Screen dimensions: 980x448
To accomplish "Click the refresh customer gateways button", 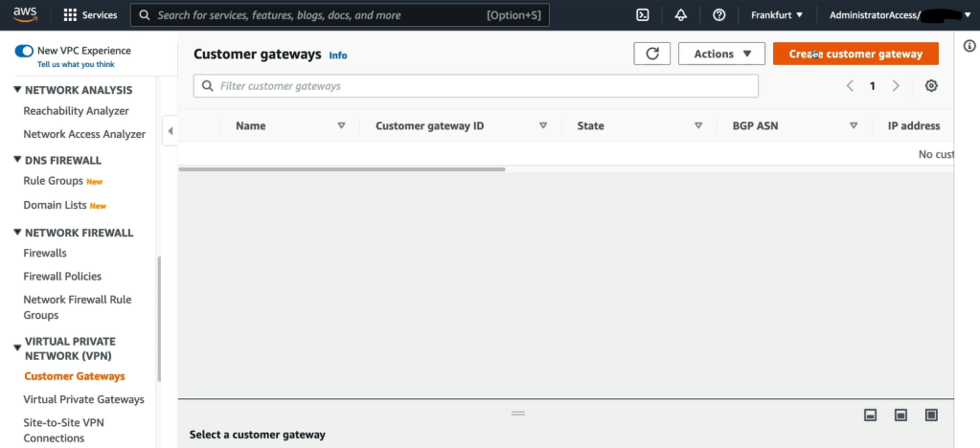I will pyautogui.click(x=652, y=54).
